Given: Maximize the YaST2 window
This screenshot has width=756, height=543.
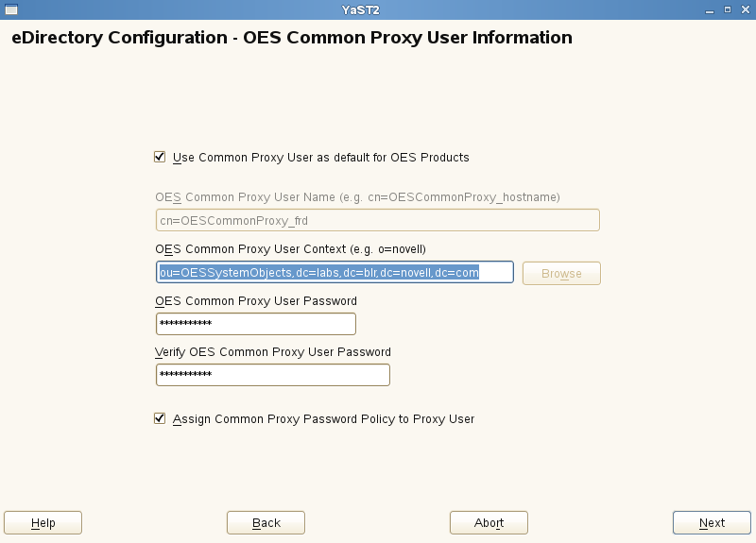Looking at the screenshot, I should pyautogui.click(x=727, y=8).
